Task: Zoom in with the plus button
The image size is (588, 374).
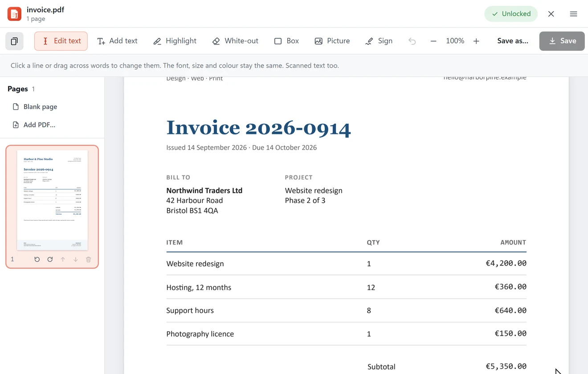Action: click(x=476, y=41)
